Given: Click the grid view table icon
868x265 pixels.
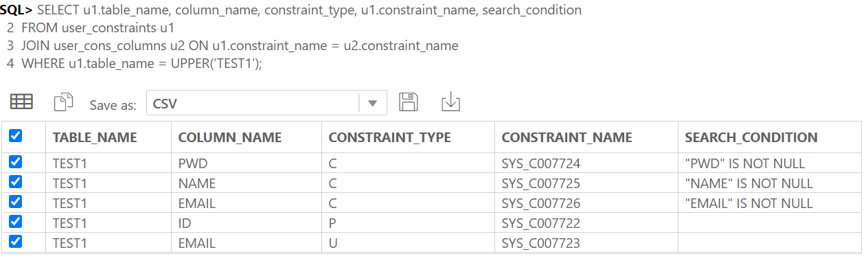Looking at the screenshot, I should [x=21, y=102].
